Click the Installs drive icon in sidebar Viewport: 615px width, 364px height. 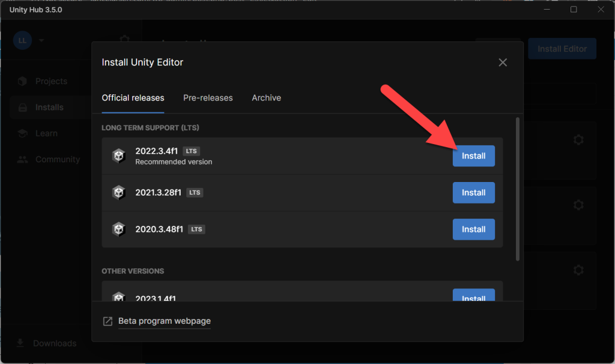23,108
